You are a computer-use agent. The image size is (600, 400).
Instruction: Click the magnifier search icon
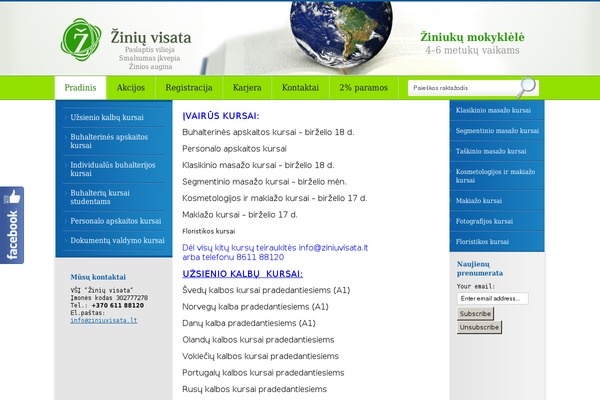coord(527,87)
